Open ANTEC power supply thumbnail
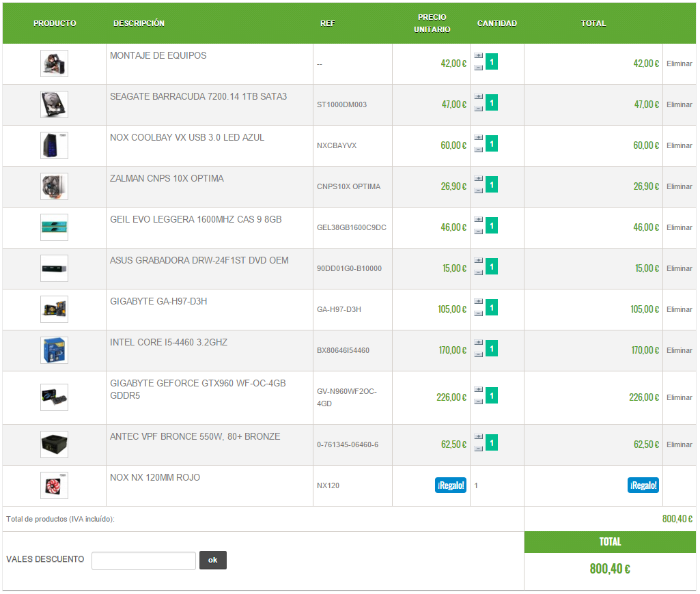Image resolution: width=700 pixels, height=594 pixels. [x=54, y=444]
